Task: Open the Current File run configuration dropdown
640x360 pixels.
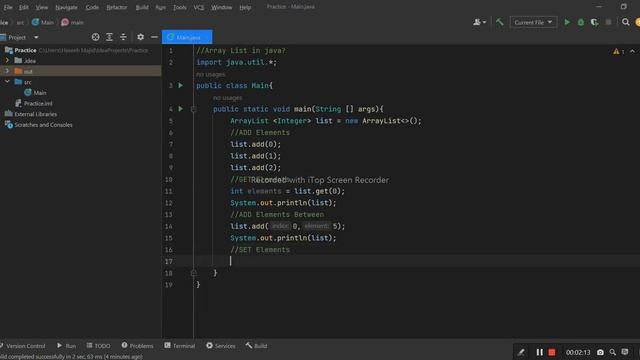Action: click(x=533, y=22)
